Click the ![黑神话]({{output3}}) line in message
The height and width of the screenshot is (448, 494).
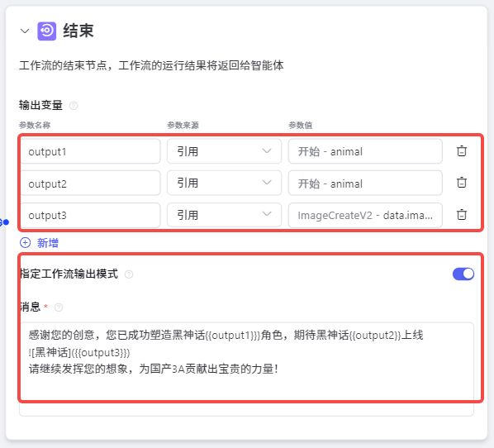[79, 352]
